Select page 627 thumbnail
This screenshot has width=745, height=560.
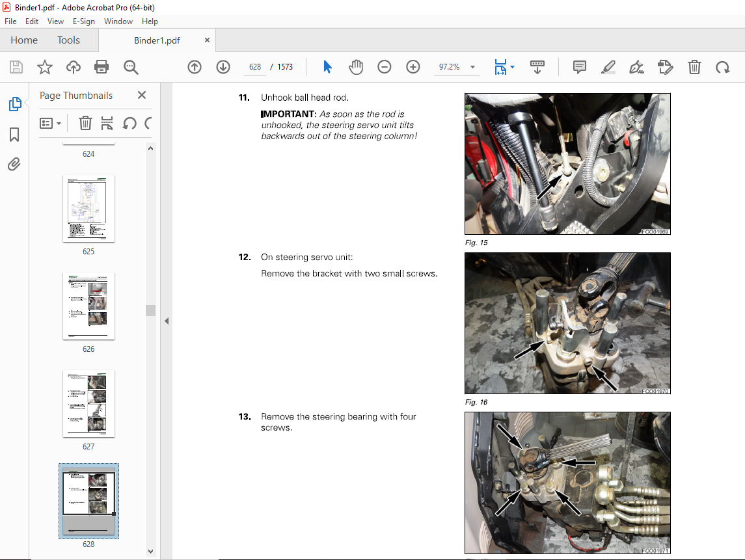pos(88,404)
